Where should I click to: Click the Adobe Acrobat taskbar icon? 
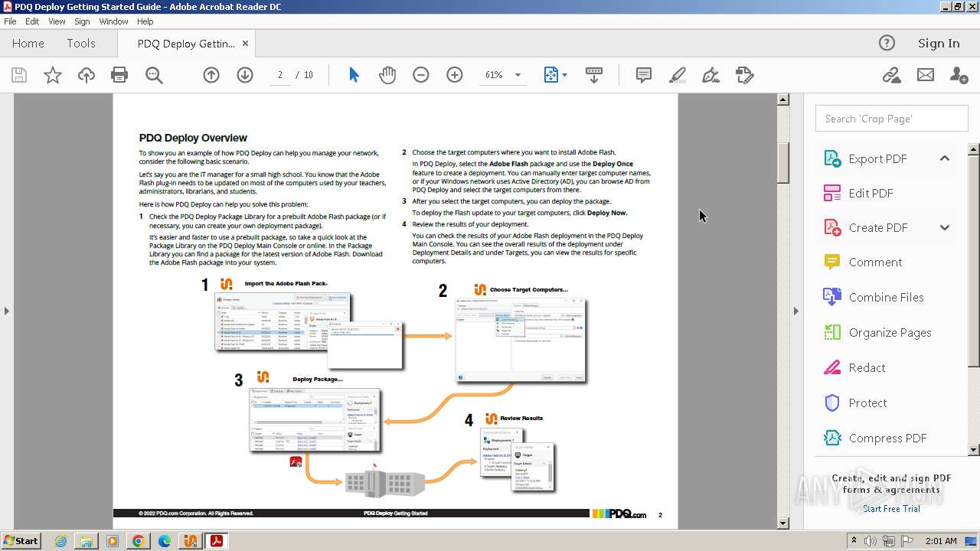217,541
